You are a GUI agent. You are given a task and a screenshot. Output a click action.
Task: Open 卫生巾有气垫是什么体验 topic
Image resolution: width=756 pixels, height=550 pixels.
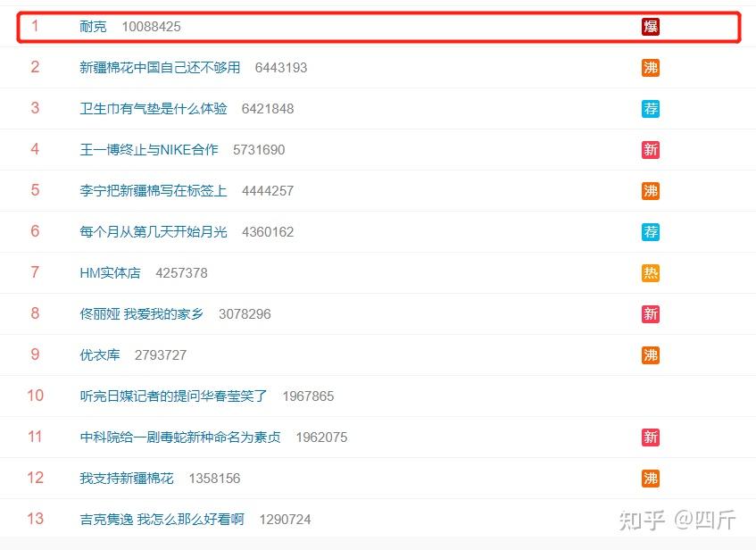154,109
